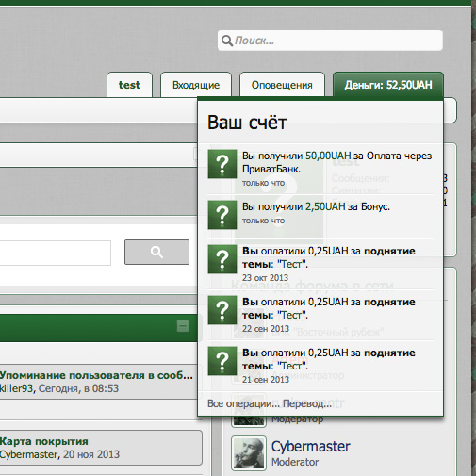Click the magnifier icon in Поиск field
Image resolution: width=476 pixels, height=476 pixels.
click(226, 41)
